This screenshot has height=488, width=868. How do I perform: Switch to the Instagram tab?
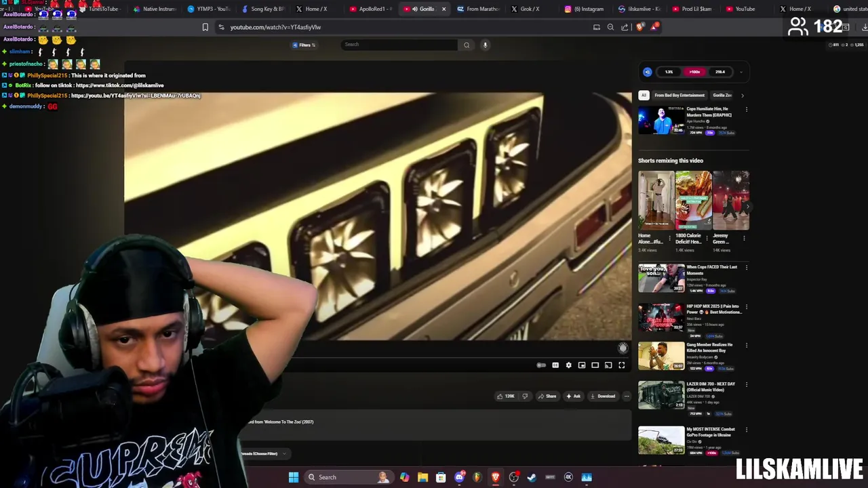584,9
